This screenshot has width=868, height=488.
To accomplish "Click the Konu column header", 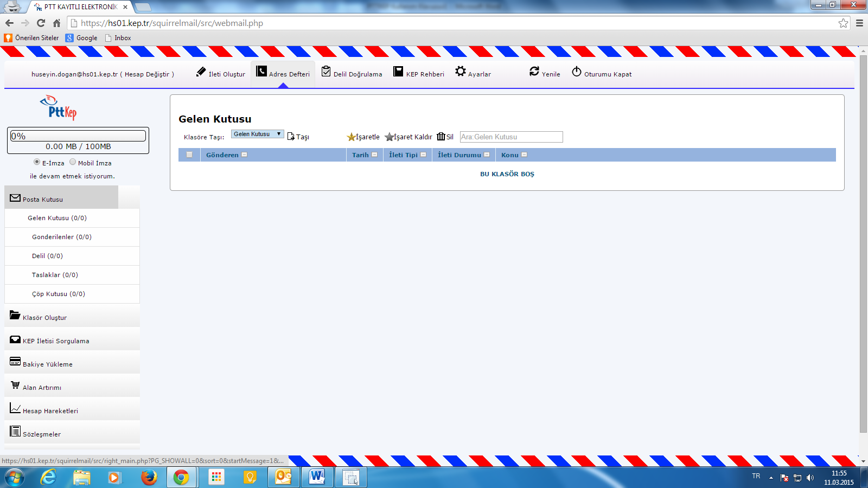I will click(510, 155).
